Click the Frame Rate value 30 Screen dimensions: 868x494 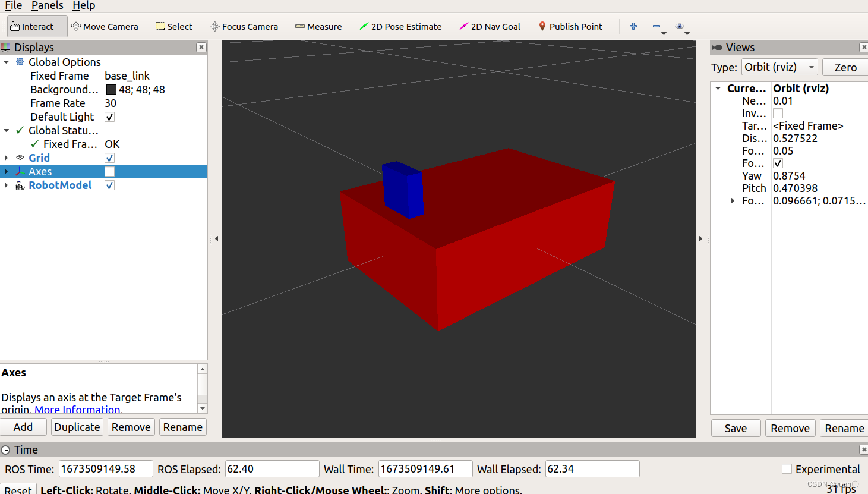coord(111,103)
